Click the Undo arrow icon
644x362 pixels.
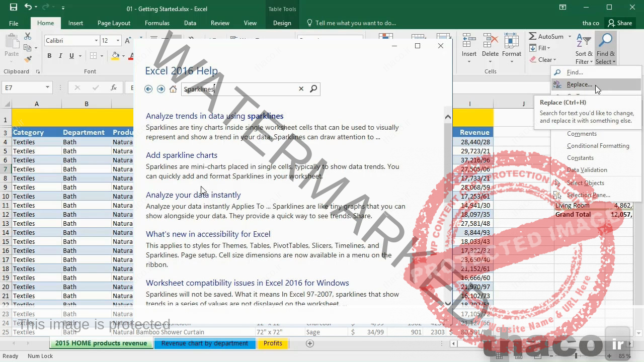click(28, 8)
